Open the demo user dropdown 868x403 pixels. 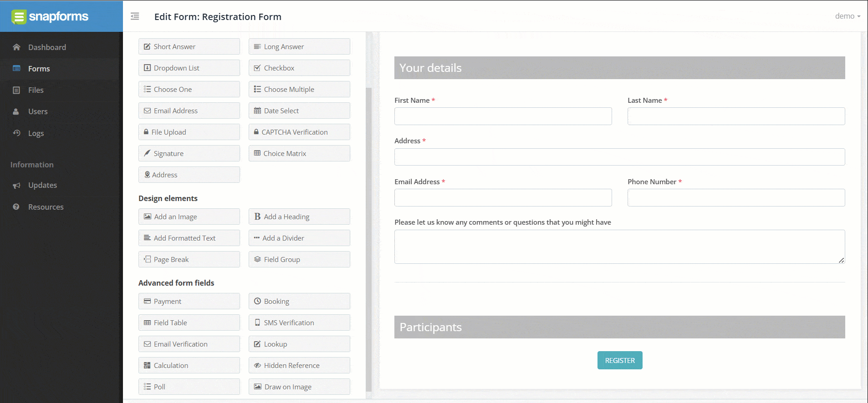tap(848, 16)
